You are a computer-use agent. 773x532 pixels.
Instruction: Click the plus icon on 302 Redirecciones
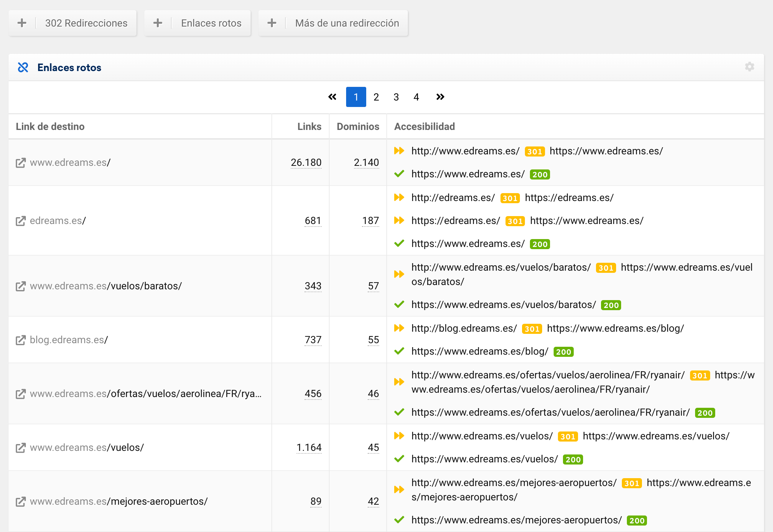click(22, 23)
